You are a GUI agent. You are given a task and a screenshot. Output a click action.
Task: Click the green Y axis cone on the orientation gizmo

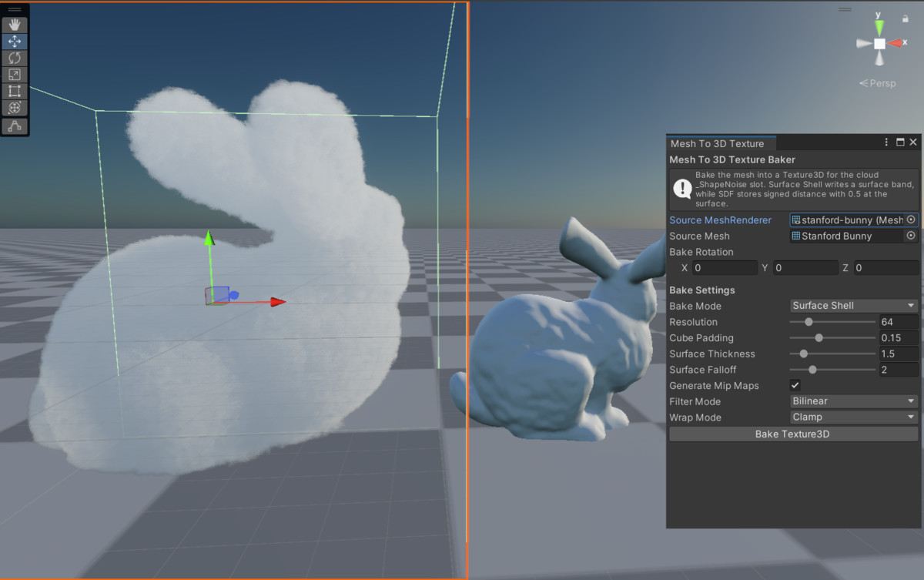[879, 28]
